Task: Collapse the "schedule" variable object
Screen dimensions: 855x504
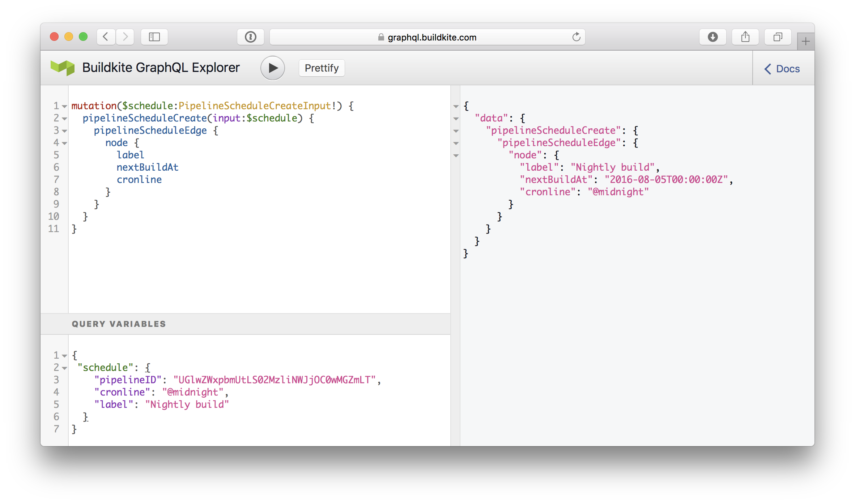Action: (x=64, y=368)
